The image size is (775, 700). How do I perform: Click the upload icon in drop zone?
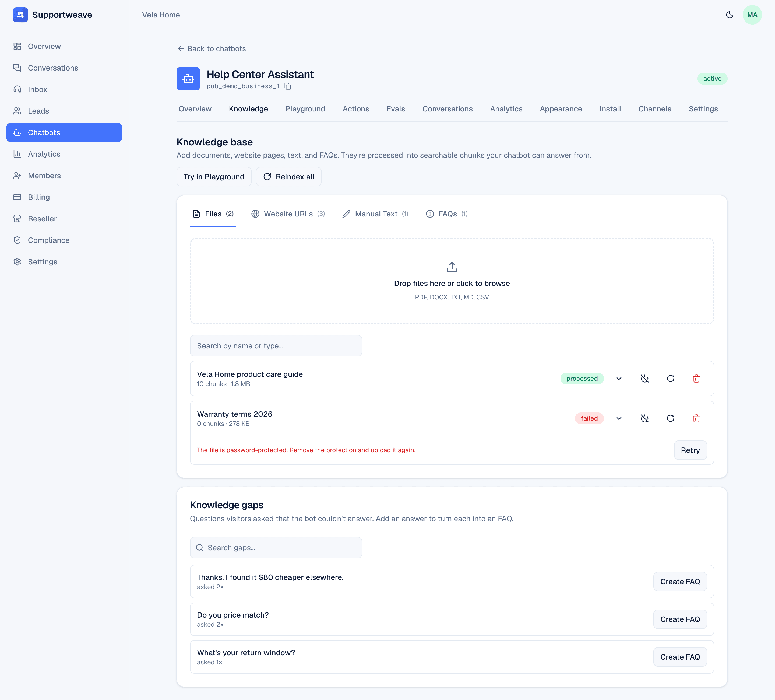point(452,267)
